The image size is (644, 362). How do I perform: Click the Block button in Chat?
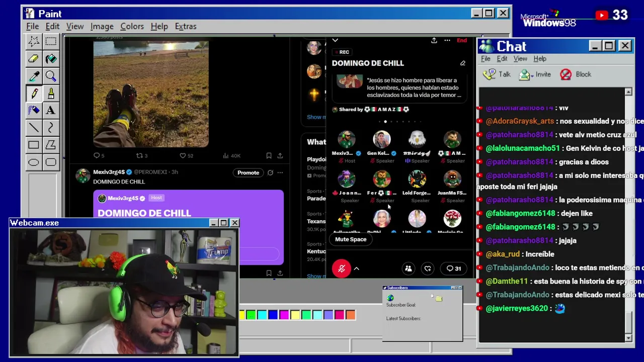pyautogui.click(x=576, y=74)
